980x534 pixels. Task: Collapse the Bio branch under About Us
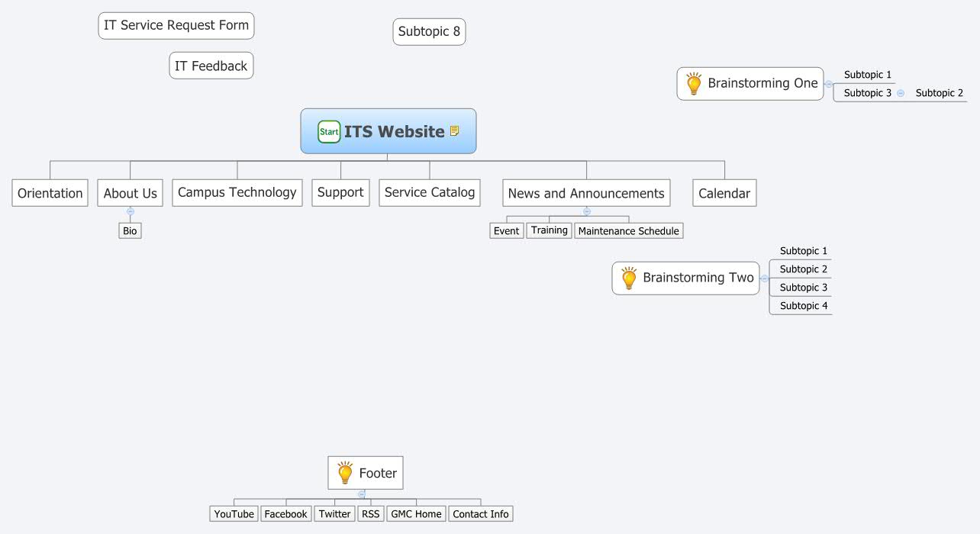tap(130, 212)
